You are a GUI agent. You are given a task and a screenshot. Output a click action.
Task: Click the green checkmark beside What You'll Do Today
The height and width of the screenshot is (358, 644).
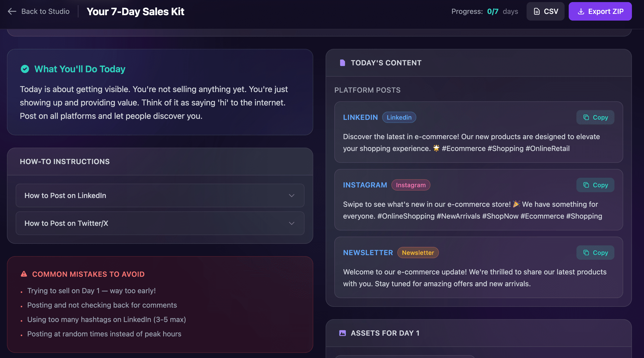pos(25,69)
